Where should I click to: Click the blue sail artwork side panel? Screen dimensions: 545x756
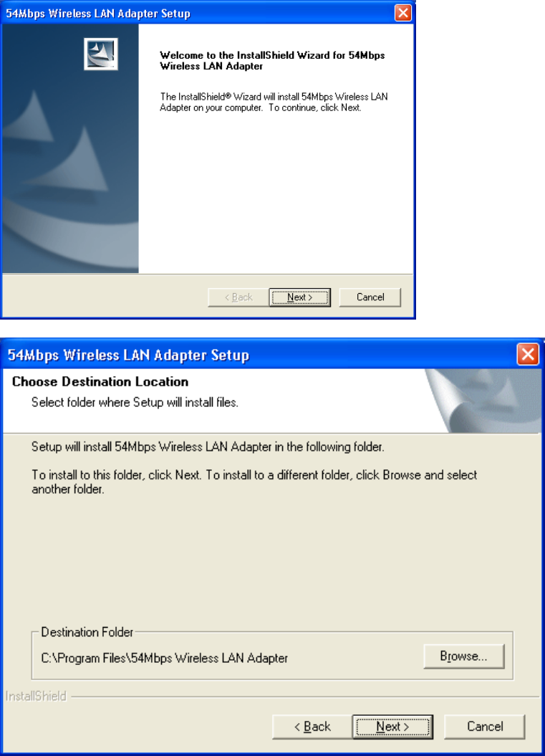click(70, 148)
